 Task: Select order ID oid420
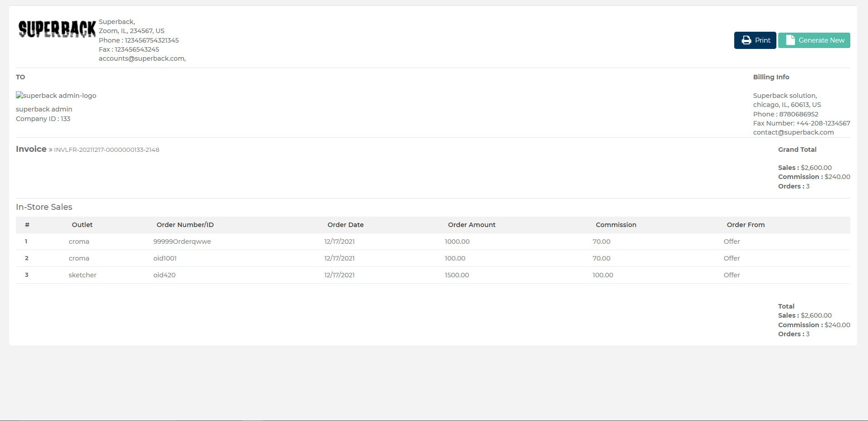164,275
